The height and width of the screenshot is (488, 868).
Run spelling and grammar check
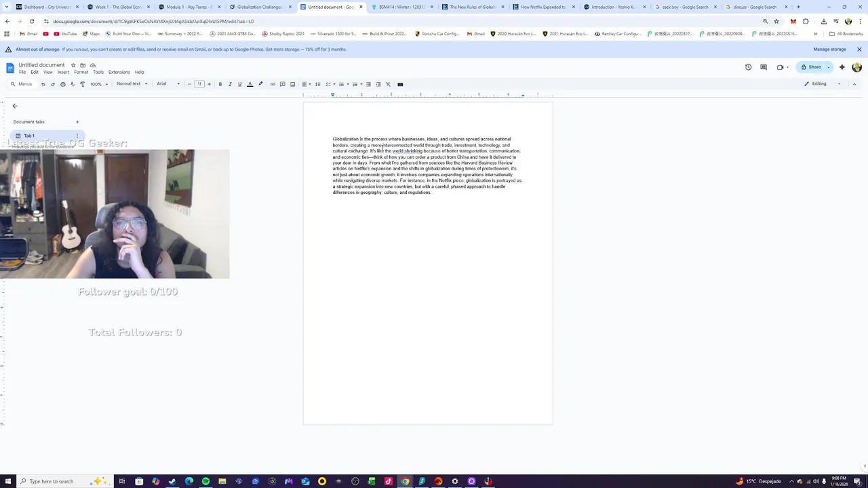pyautogui.click(x=73, y=84)
